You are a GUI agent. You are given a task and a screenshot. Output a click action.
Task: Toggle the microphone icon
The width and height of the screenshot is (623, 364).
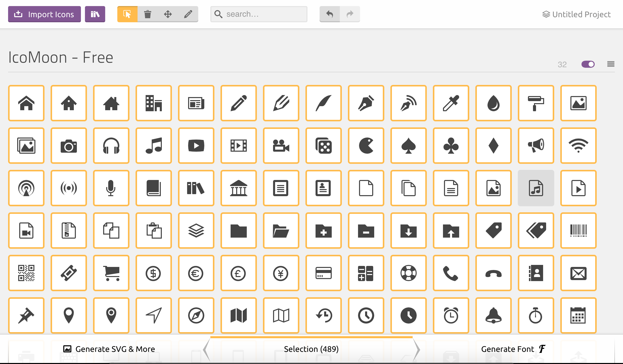point(111,188)
